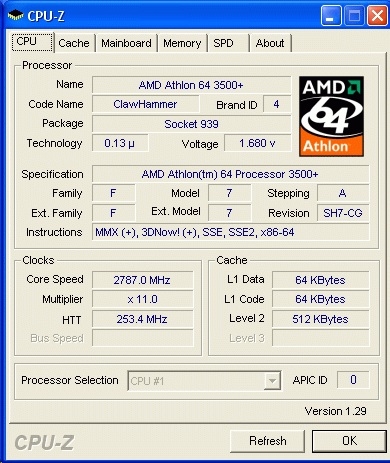Image resolution: width=390 pixels, height=463 pixels.
Task: Click the 0.13 µ technology value
Action: point(120,143)
